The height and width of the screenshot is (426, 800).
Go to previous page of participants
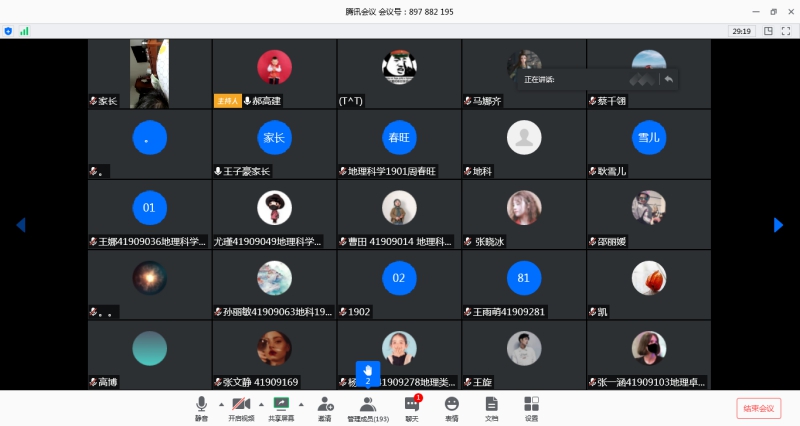[21, 225]
